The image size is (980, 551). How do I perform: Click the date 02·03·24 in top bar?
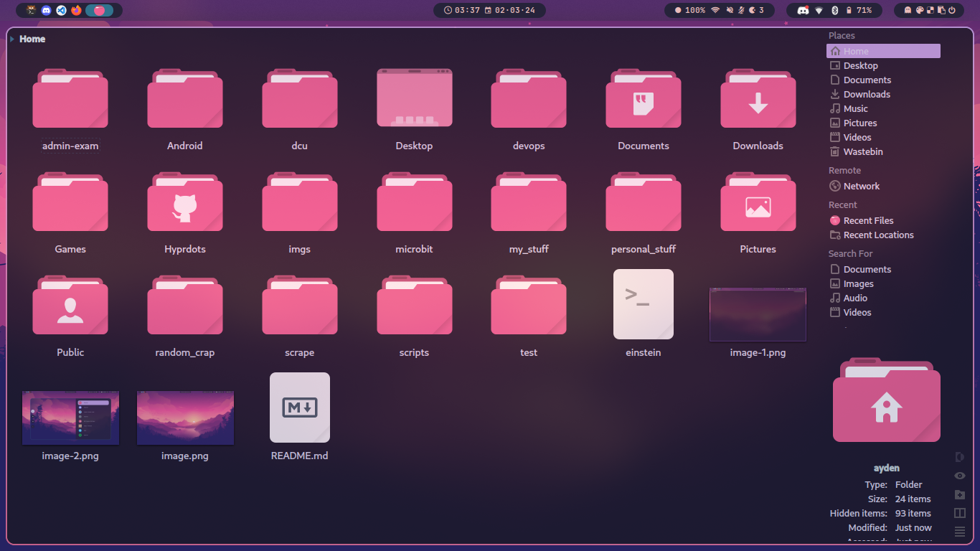point(510,10)
